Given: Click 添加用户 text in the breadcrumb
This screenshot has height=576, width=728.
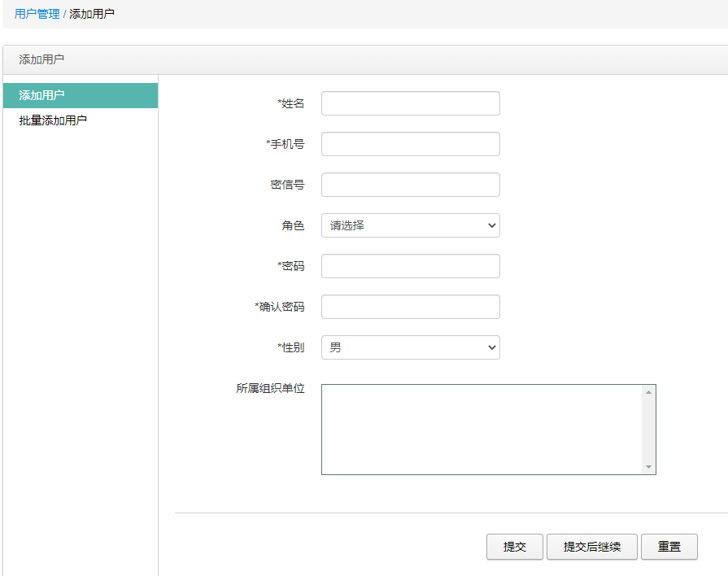Looking at the screenshot, I should click(x=92, y=15).
